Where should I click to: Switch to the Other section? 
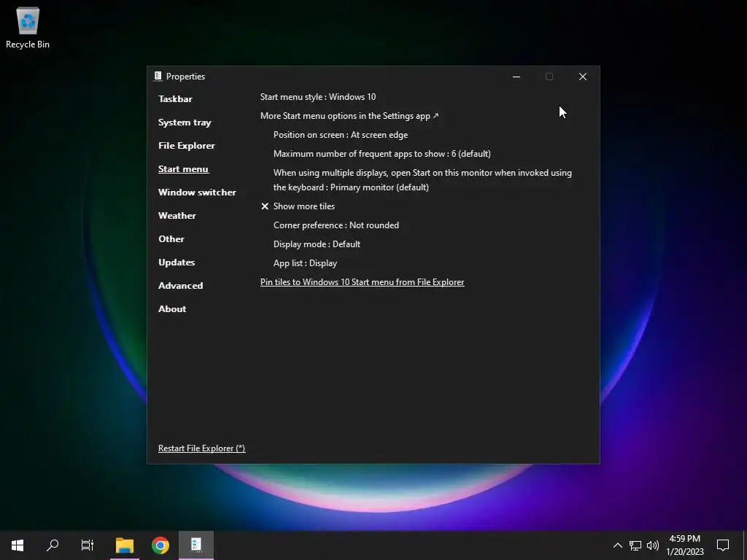[171, 239]
